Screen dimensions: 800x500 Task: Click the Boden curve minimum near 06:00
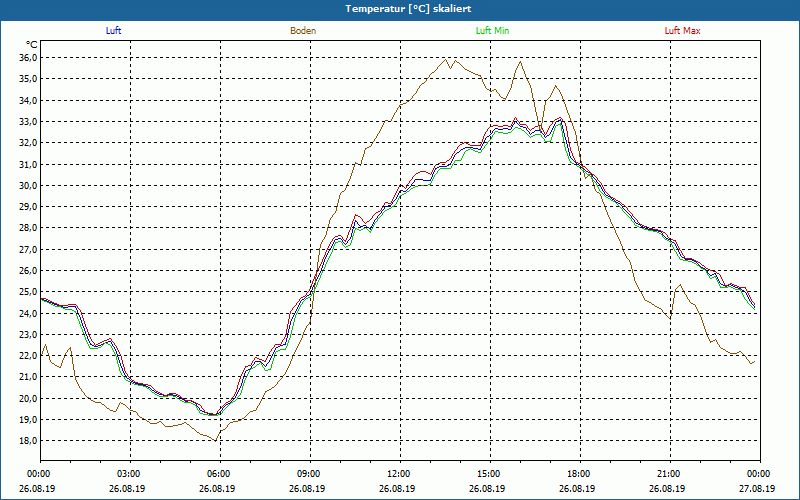216,440
